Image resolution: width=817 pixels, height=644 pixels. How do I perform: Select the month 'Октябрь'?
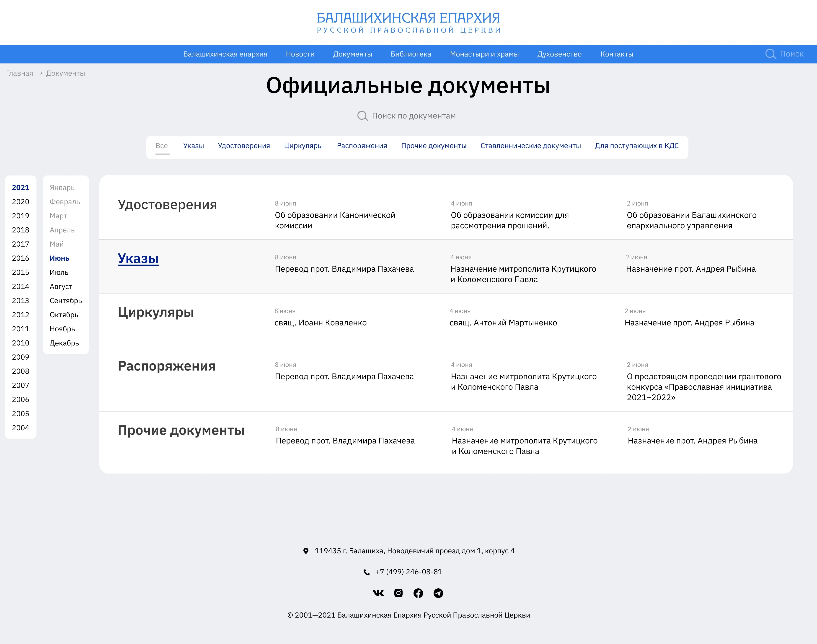pos(64,315)
